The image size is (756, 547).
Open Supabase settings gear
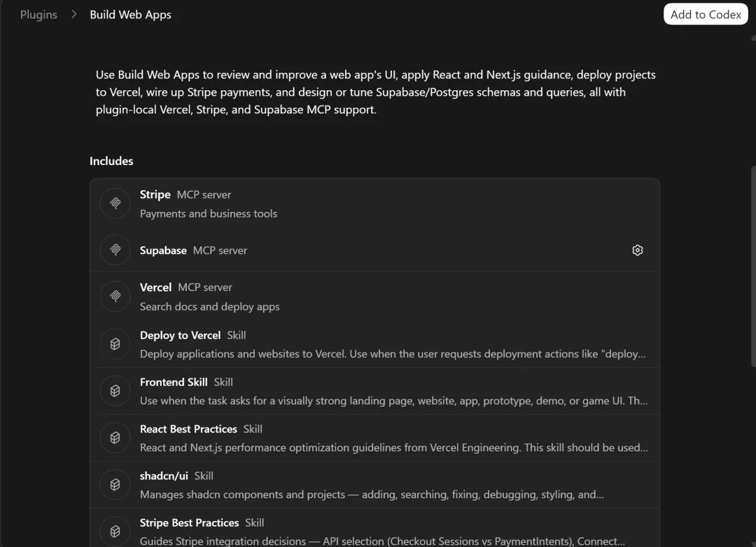[x=637, y=250]
